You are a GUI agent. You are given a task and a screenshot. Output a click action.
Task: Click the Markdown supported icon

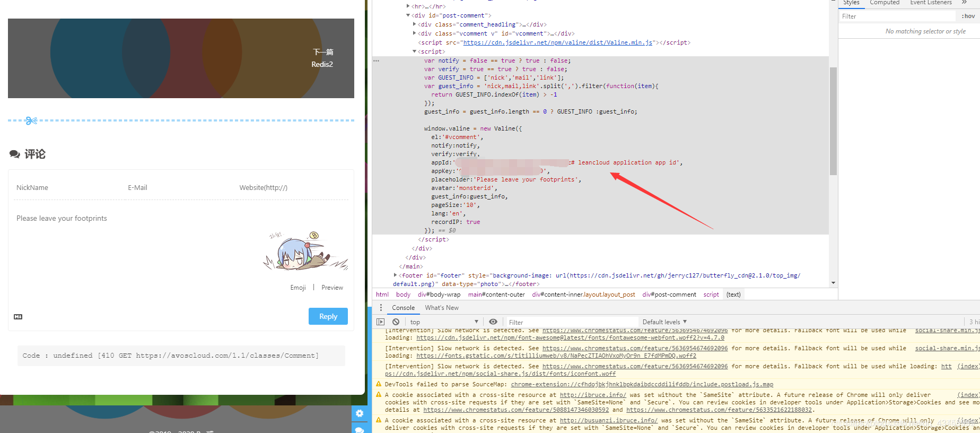pos(18,317)
